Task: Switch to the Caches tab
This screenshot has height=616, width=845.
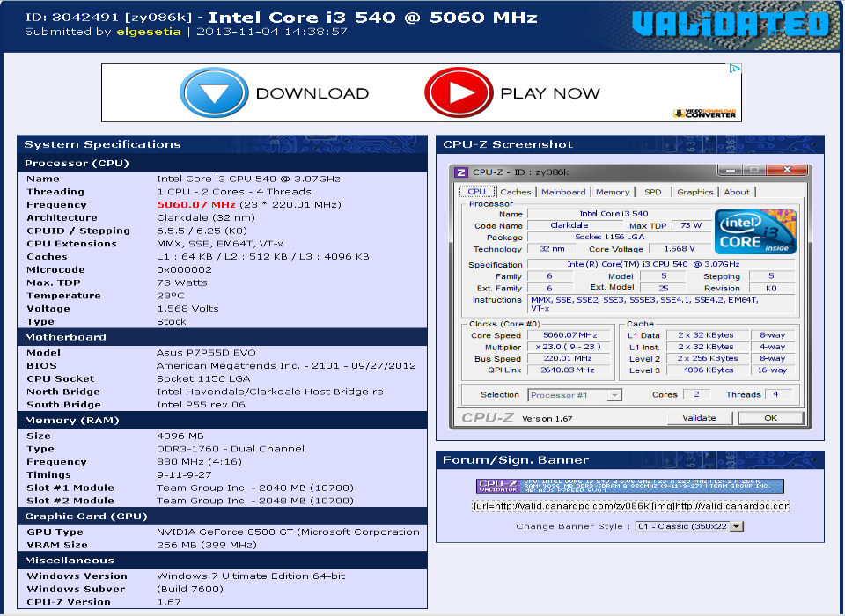Action: pos(515,192)
